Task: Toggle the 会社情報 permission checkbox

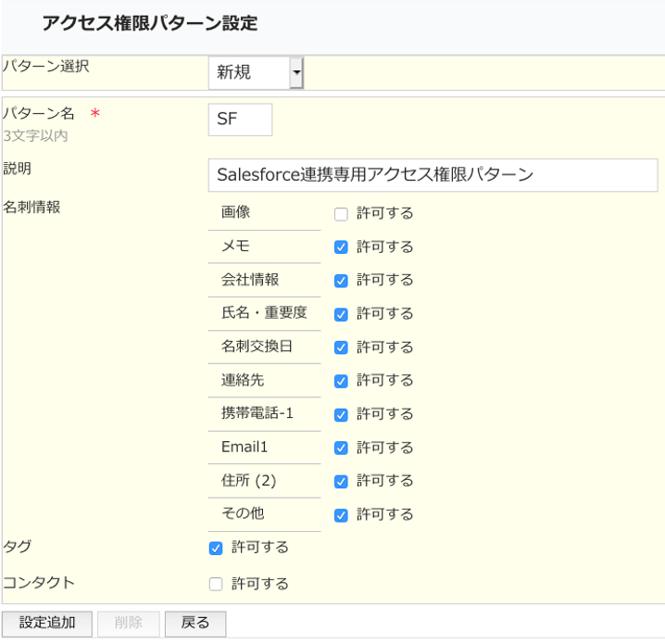Action: 341,281
